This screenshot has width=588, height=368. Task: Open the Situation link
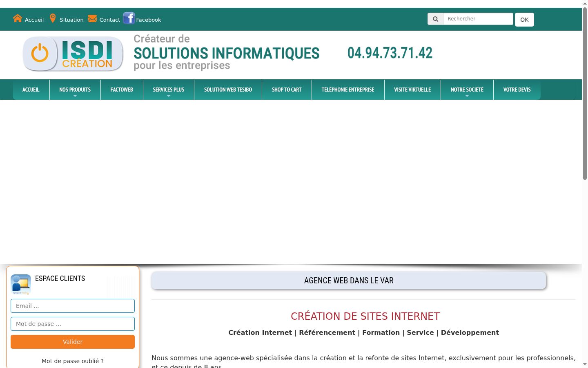click(71, 20)
